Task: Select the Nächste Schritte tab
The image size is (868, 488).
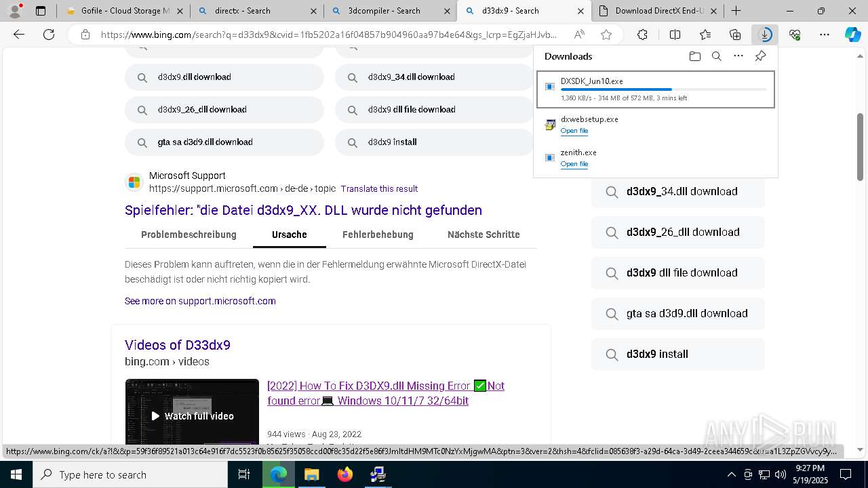Action: coord(484,235)
